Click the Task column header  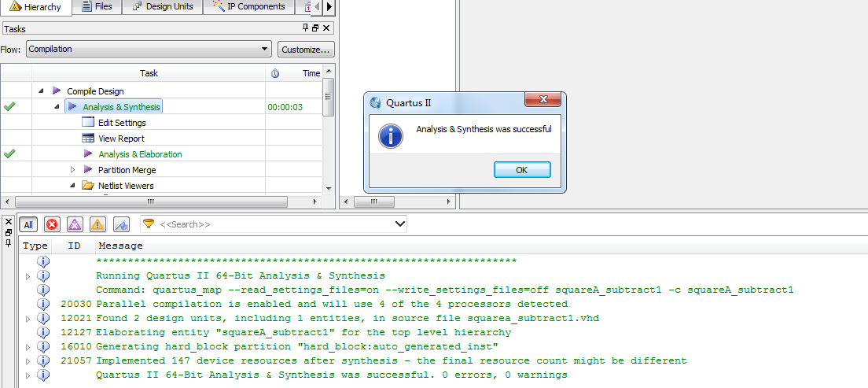pyautogui.click(x=149, y=73)
